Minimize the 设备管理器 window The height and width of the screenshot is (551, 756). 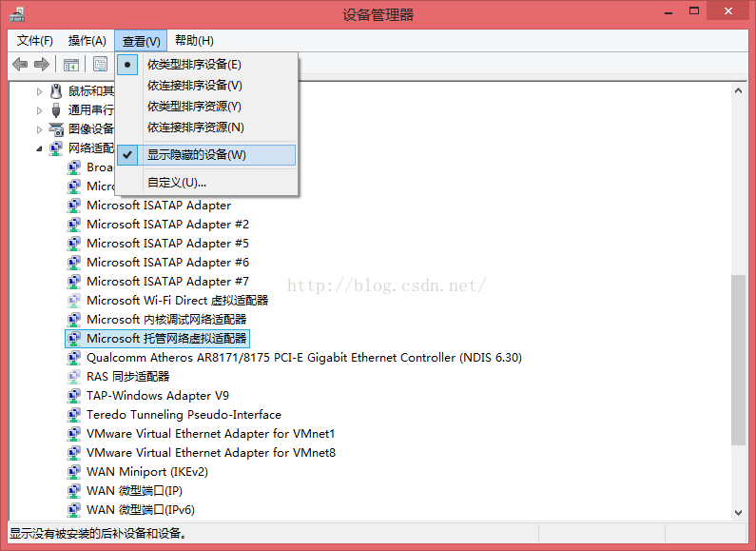pyautogui.click(x=669, y=11)
